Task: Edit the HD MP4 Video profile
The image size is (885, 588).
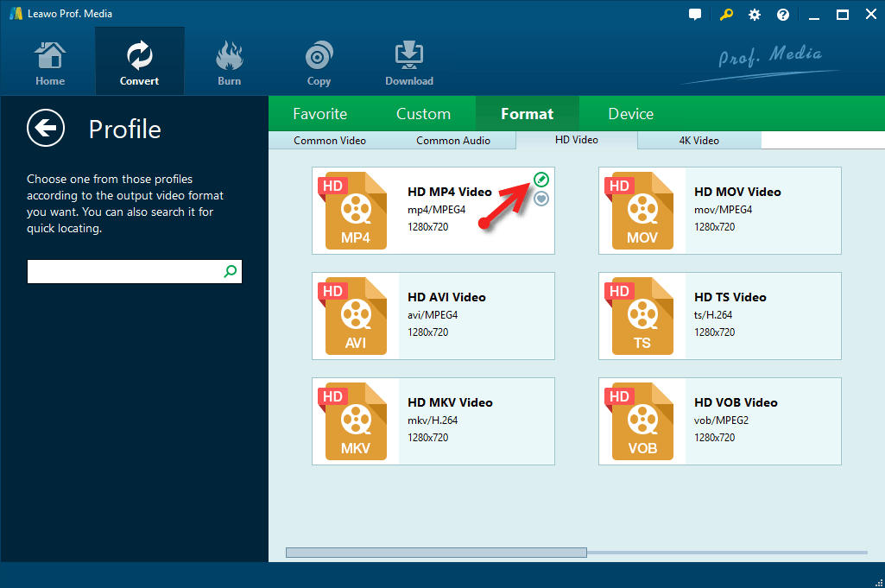Action: click(x=541, y=180)
